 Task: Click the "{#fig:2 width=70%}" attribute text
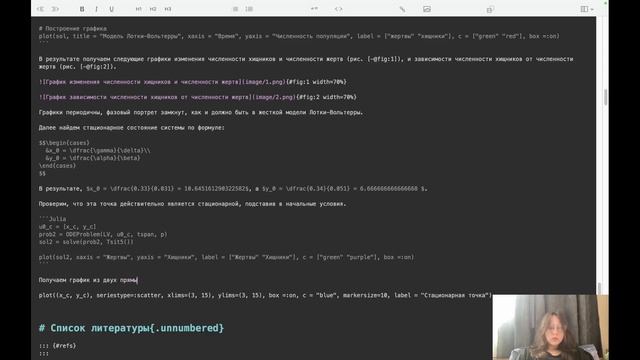click(327, 97)
